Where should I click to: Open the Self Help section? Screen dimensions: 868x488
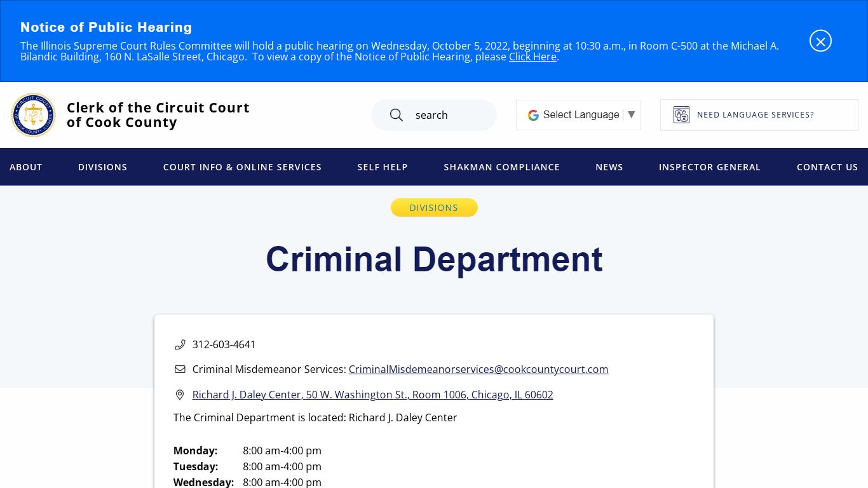click(x=382, y=167)
